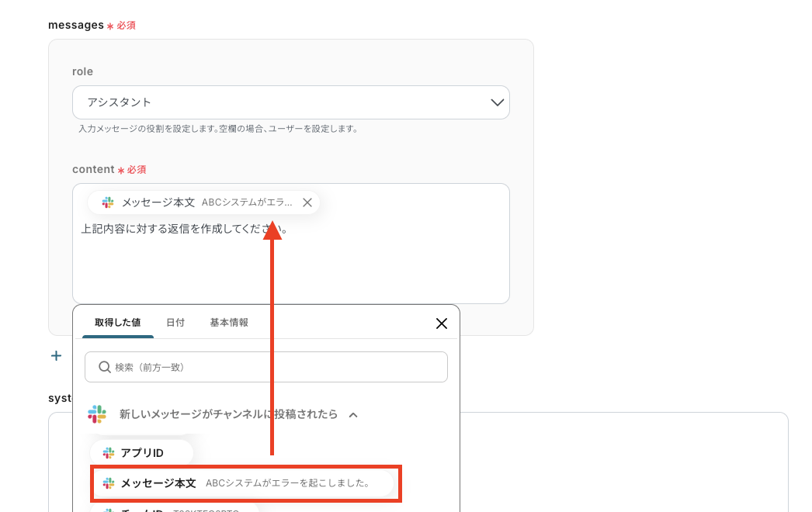Click the Slack icon on the チームID pill
This screenshot has height=512, width=812.
coord(109,510)
